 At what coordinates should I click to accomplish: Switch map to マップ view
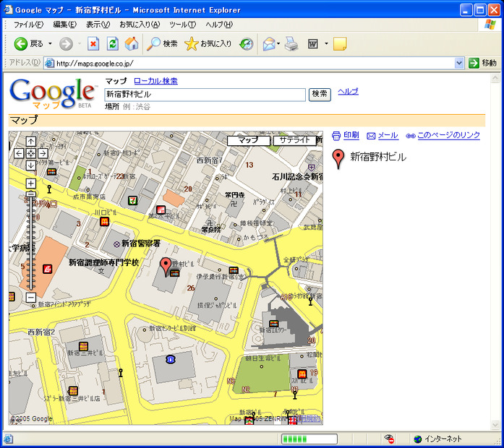pos(249,140)
